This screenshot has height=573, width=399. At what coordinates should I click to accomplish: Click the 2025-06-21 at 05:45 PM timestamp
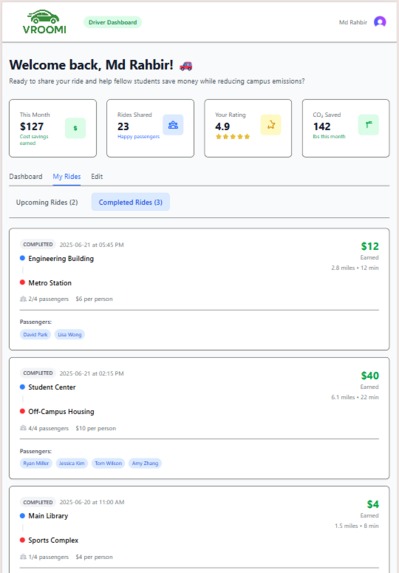point(92,244)
